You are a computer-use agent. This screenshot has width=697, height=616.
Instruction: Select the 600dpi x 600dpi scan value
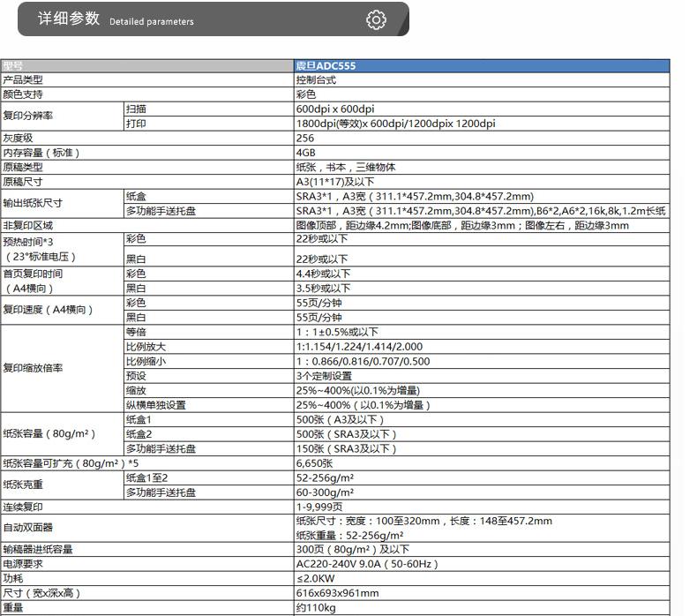pos(334,109)
